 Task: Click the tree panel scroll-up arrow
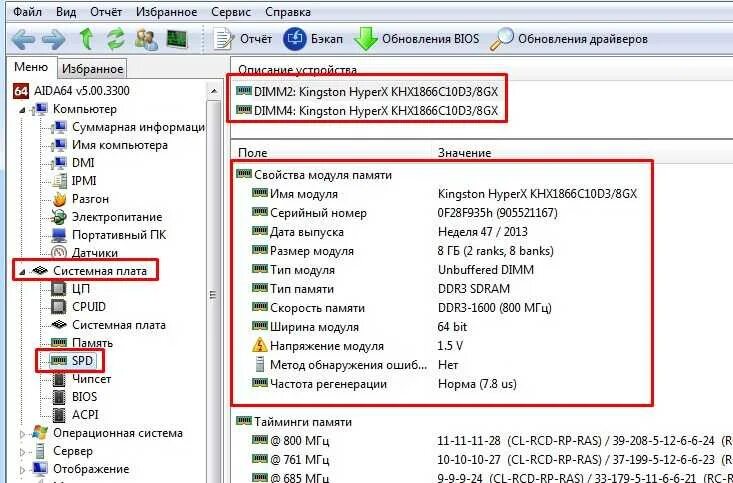pyautogui.click(x=214, y=91)
